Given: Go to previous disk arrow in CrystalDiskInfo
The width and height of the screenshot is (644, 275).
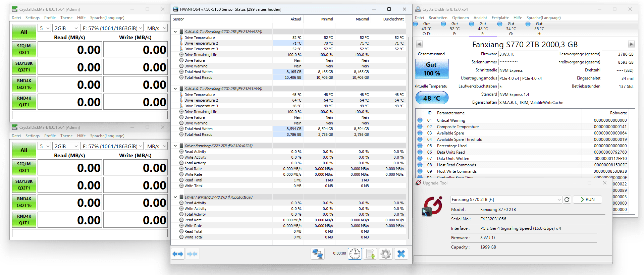Looking at the screenshot, I should [x=419, y=44].
